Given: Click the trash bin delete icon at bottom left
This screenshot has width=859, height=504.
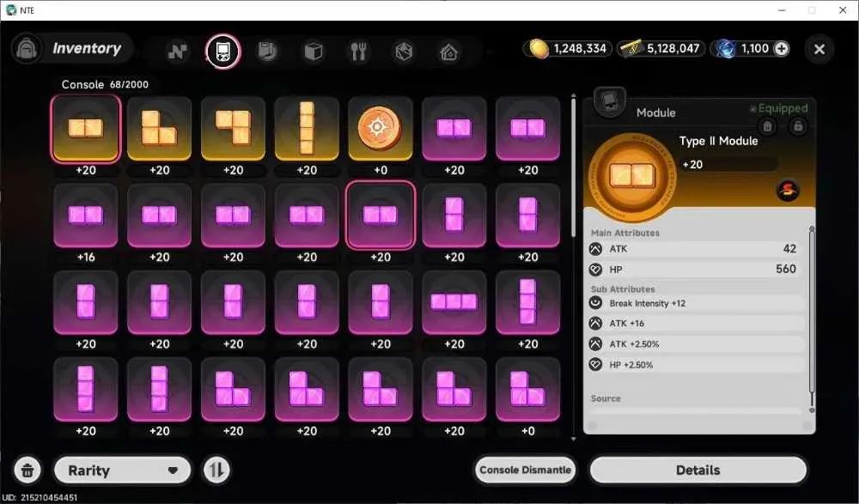Looking at the screenshot, I should [27, 470].
